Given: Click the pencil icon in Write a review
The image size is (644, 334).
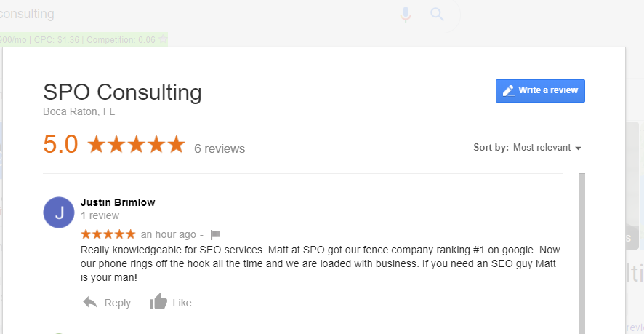Looking at the screenshot, I should pos(509,90).
